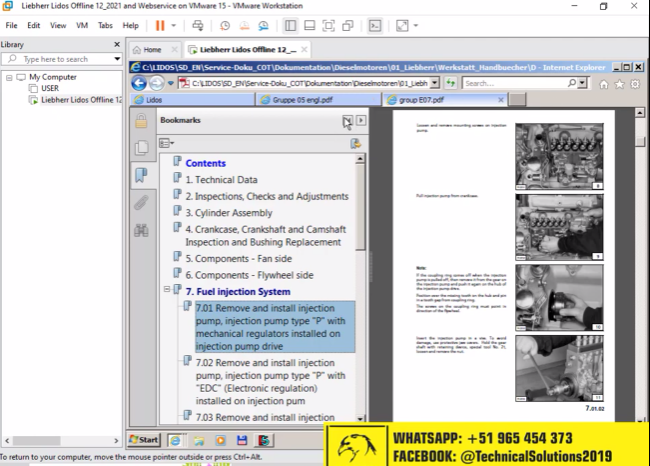Open the Search binoculars panel icon
650x466 pixels.
pyautogui.click(x=141, y=230)
